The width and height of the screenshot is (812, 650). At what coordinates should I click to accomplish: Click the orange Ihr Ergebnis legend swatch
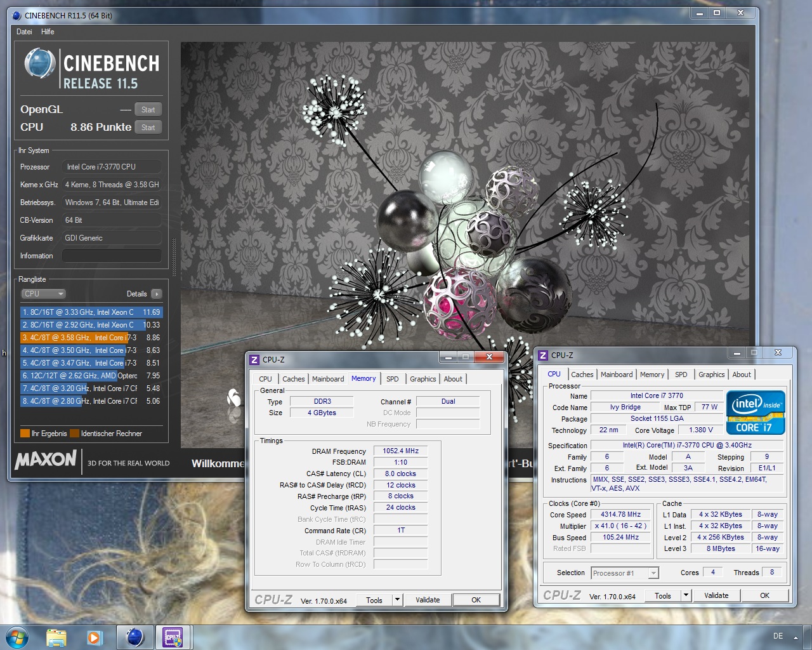click(x=25, y=434)
